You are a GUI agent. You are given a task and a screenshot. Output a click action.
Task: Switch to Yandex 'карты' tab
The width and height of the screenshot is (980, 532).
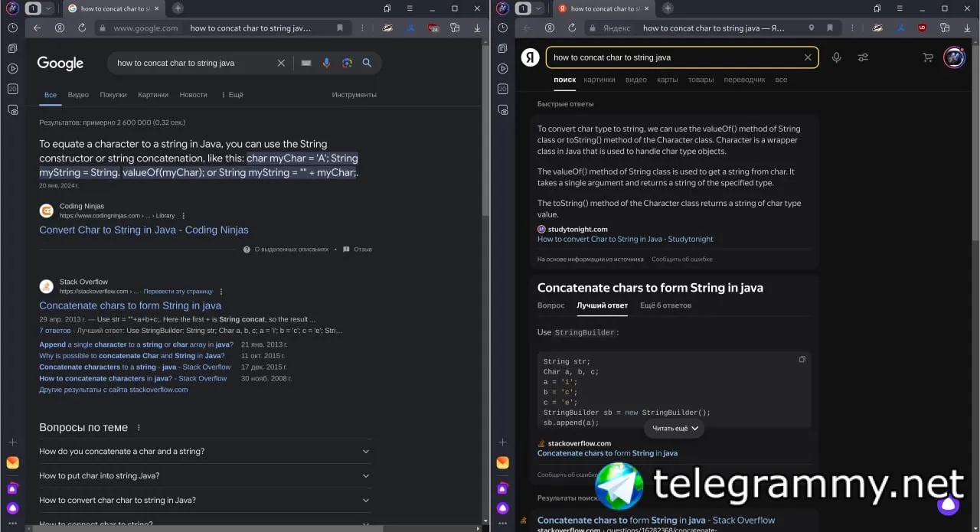[667, 80]
